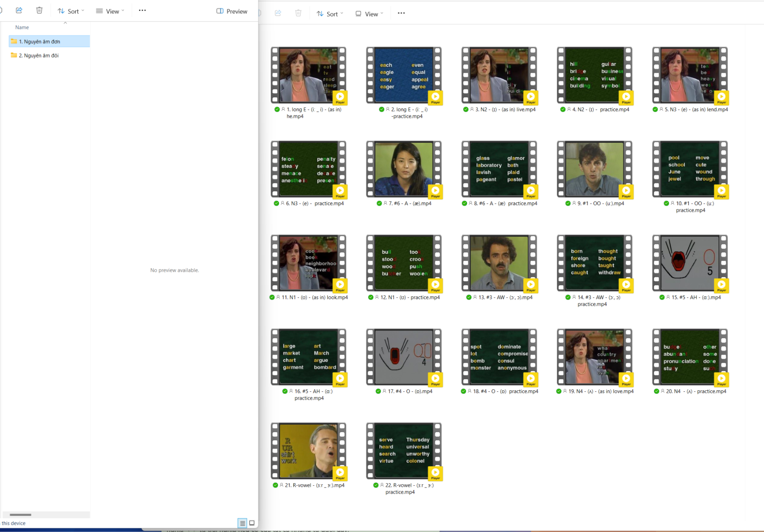The image size is (764, 532).
Task: Click the trash icon in right window toolbar
Action: 298,13
